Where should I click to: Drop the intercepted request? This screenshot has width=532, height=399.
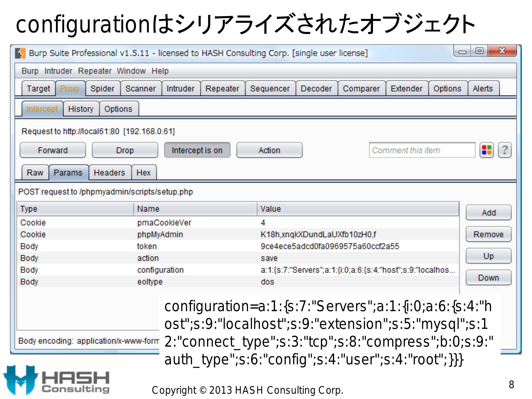(125, 150)
